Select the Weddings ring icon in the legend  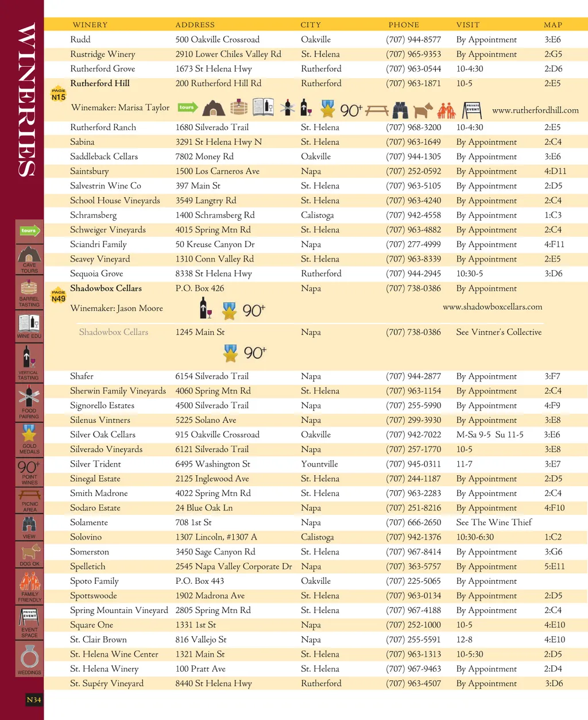(29, 657)
